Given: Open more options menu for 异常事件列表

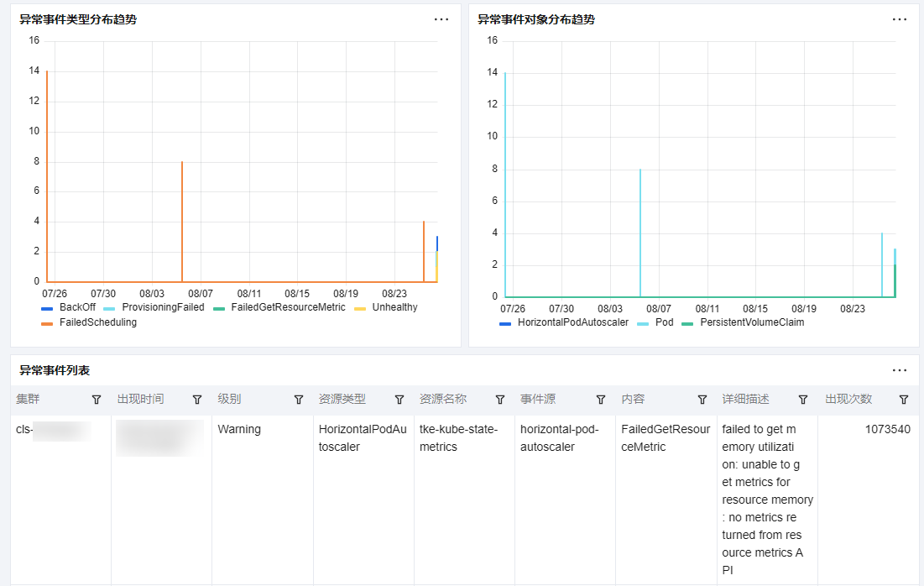Looking at the screenshot, I should coord(900,370).
